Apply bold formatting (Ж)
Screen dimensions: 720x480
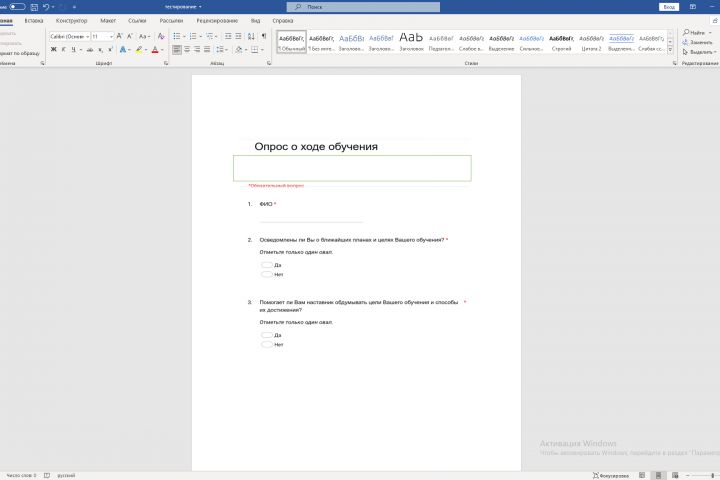click(53, 49)
